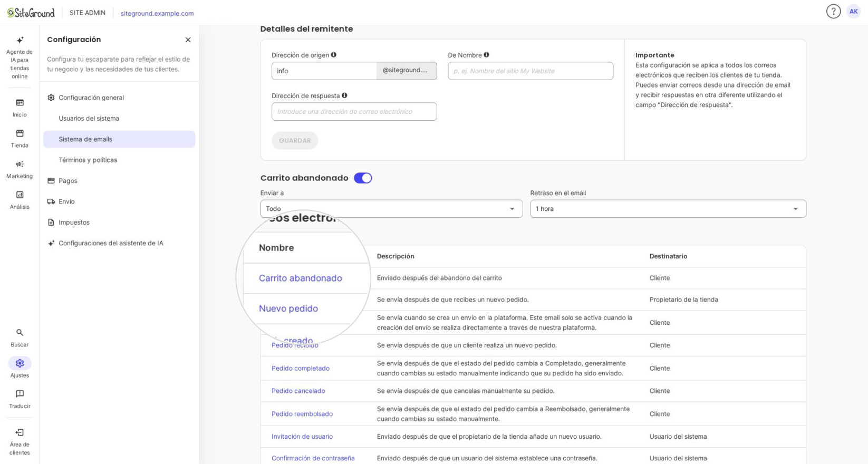The image size is (868, 464).
Task: Select Términos y políticas
Action: point(119,160)
